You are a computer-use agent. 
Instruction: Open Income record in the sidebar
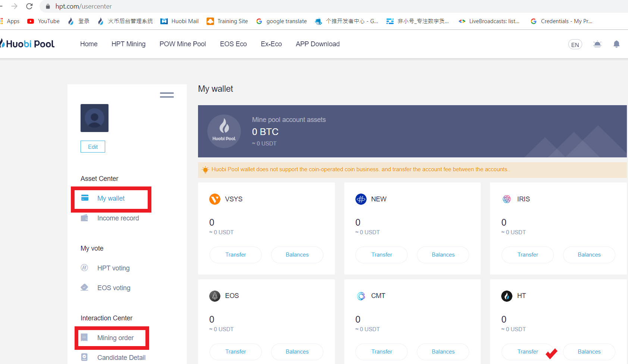(x=118, y=218)
